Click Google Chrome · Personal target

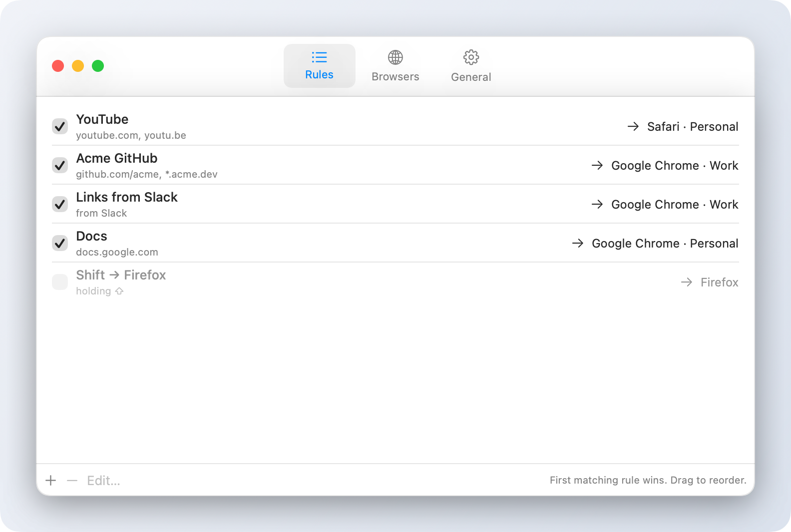665,244
